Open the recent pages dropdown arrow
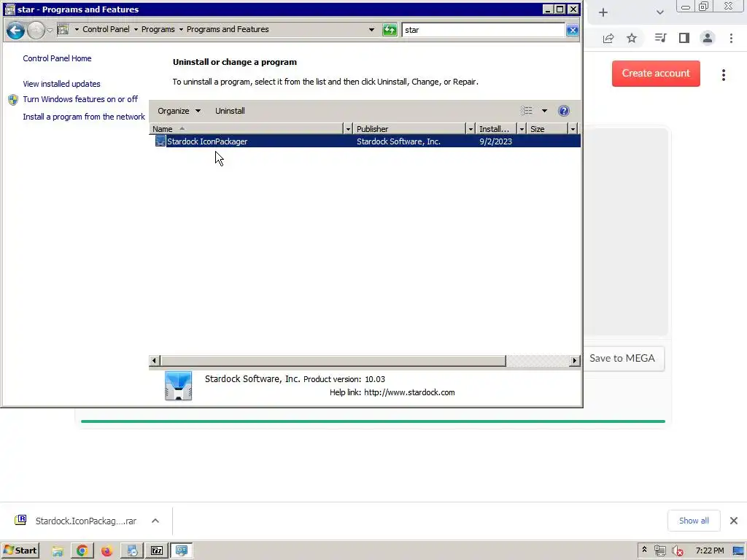The height and width of the screenshot is (560, 747). [50, 31]
